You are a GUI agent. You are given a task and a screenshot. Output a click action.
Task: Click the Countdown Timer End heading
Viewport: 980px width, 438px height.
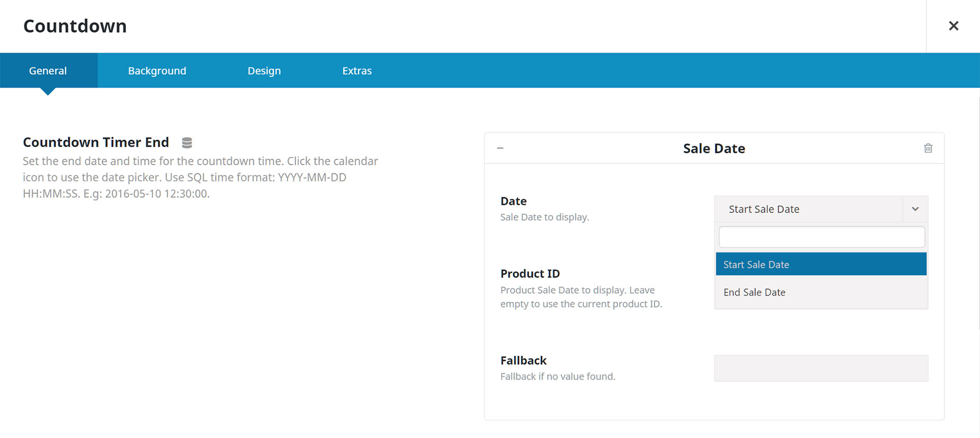96,142
